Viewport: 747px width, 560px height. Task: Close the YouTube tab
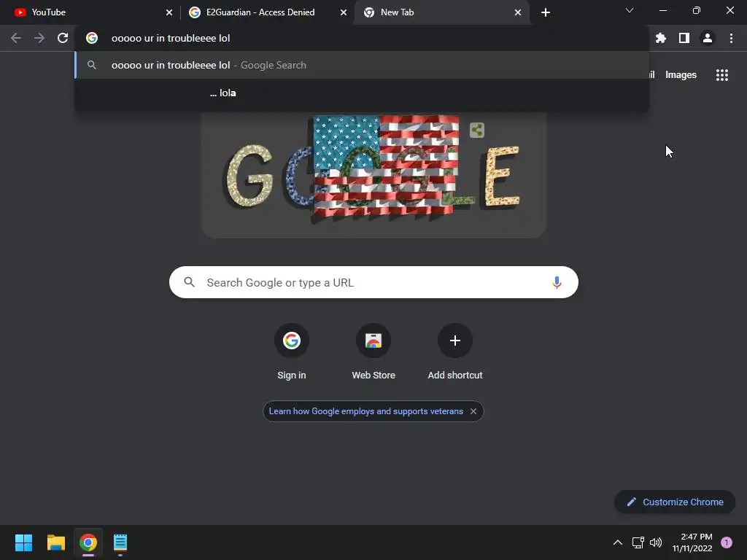click(169, 12)
